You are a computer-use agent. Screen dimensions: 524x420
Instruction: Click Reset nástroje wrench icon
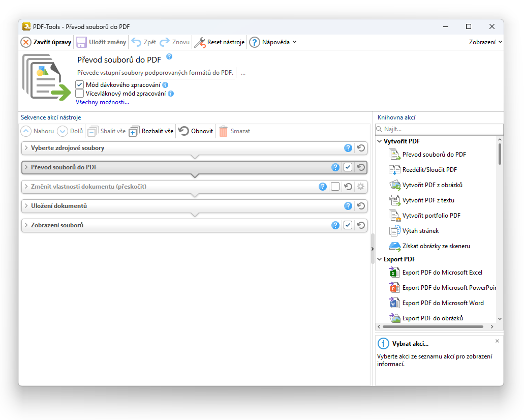coord(200,43)
